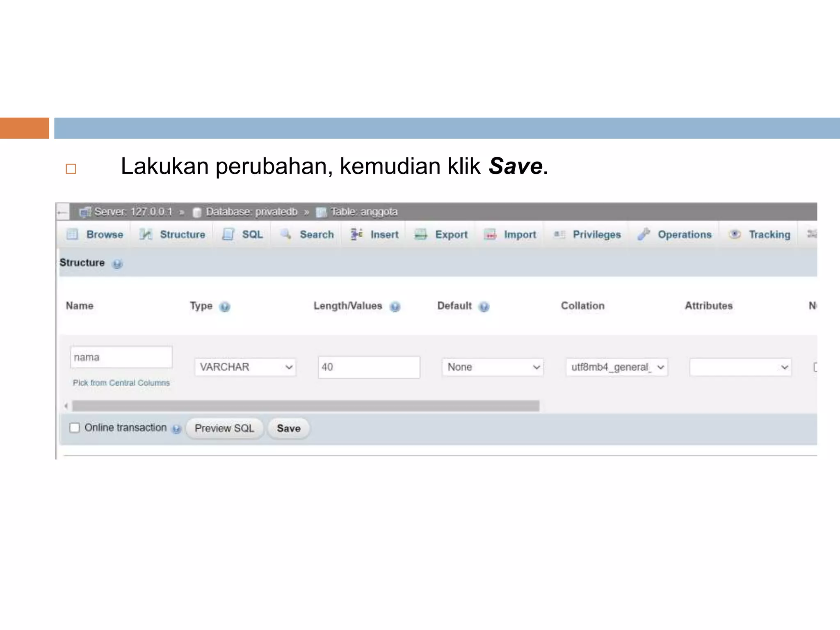The image size is (840, 630).
Task: Click the Tracking eye icon
Action: (x=735, y=234)
